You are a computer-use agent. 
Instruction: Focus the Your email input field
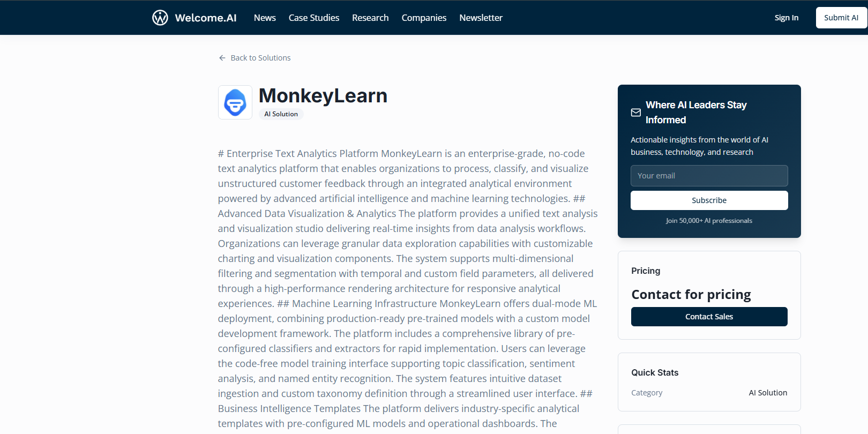click(709, 176)
